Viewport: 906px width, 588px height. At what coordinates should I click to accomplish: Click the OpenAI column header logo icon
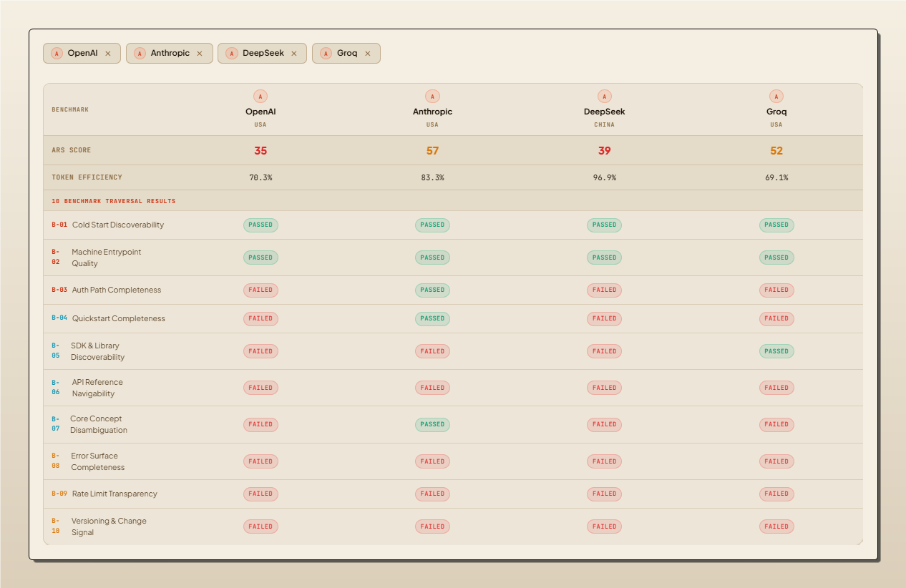click(260, 97)
